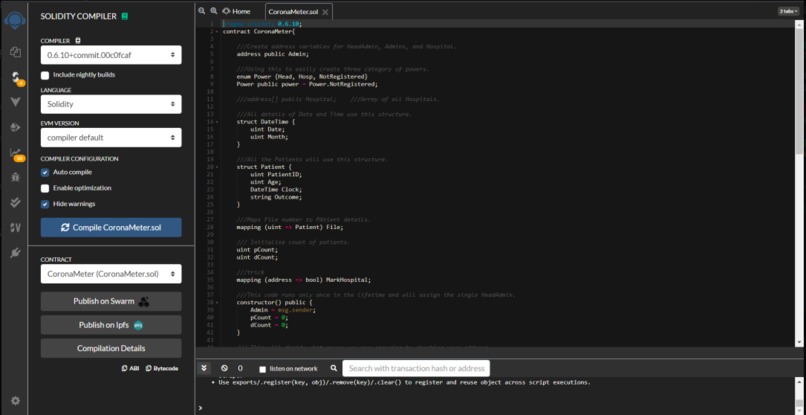Zoom out the editor font

202,11
